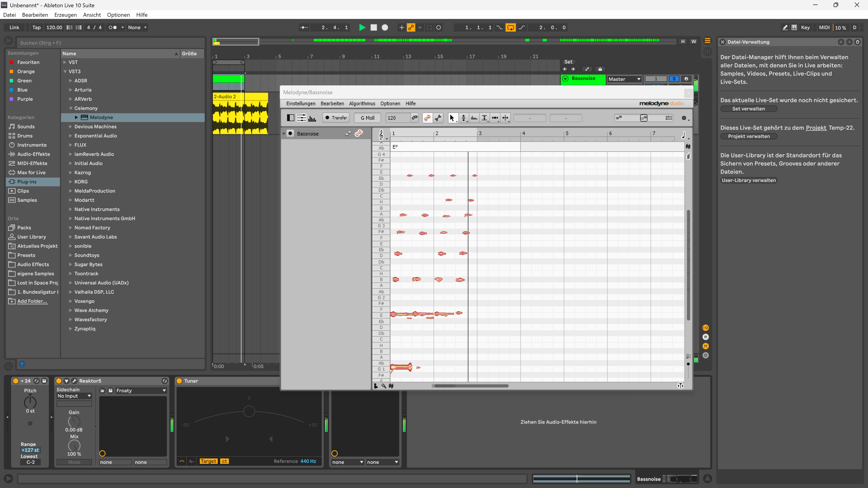Toggle Bassnoise record button in Melodyne
The image size is (868, 488).
point(290,134)
